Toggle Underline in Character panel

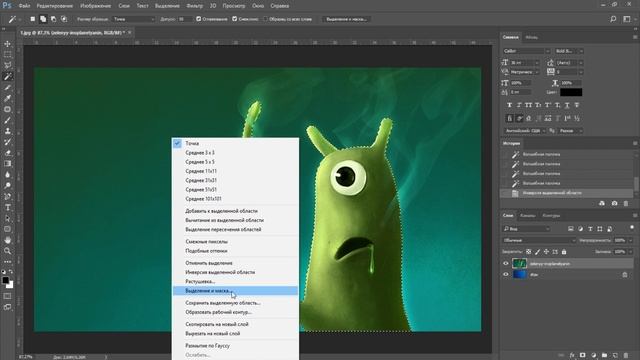tap(567, 105)
